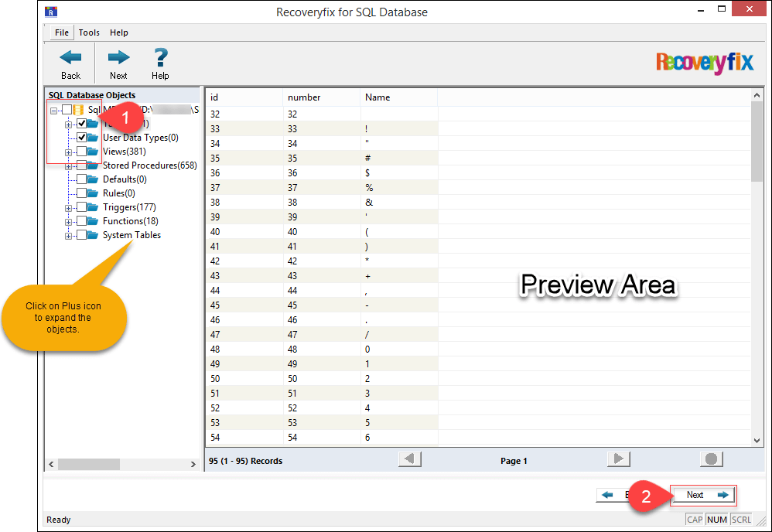
Task: Expand the Triggers(177) node
Action: (68, 208)
